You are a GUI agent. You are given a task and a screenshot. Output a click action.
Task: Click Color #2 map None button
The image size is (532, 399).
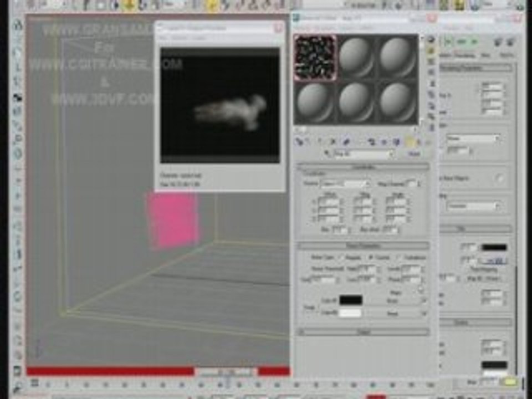[x=392, y=314]
